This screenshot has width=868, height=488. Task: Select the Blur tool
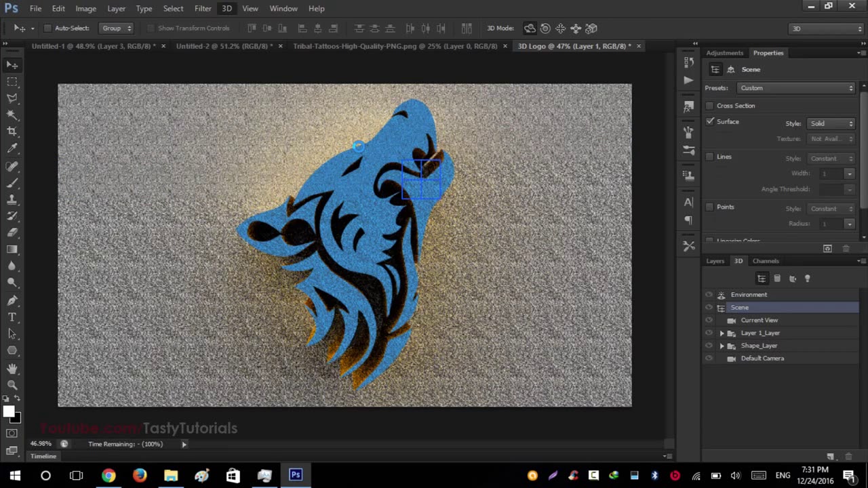click(12, 266)
